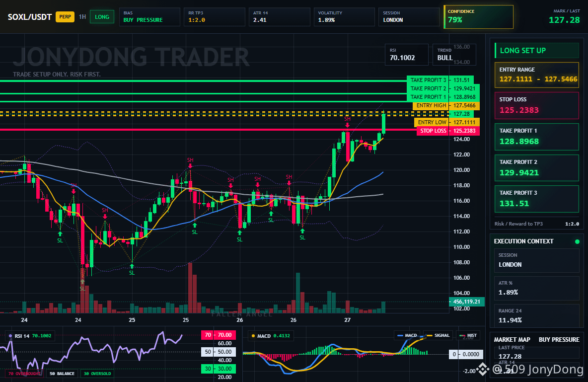
Task: Click the 30 OVERSOLD legend chip
Action: click(x=97, y=374)
